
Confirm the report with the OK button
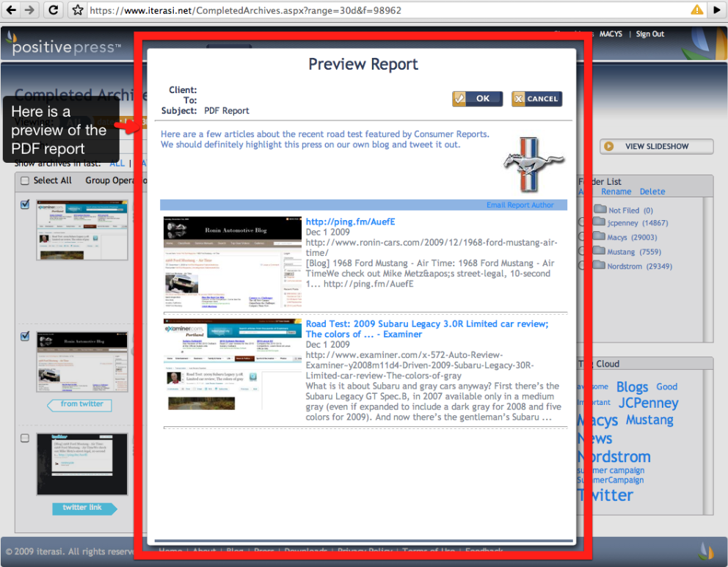[x=477, y=99]
